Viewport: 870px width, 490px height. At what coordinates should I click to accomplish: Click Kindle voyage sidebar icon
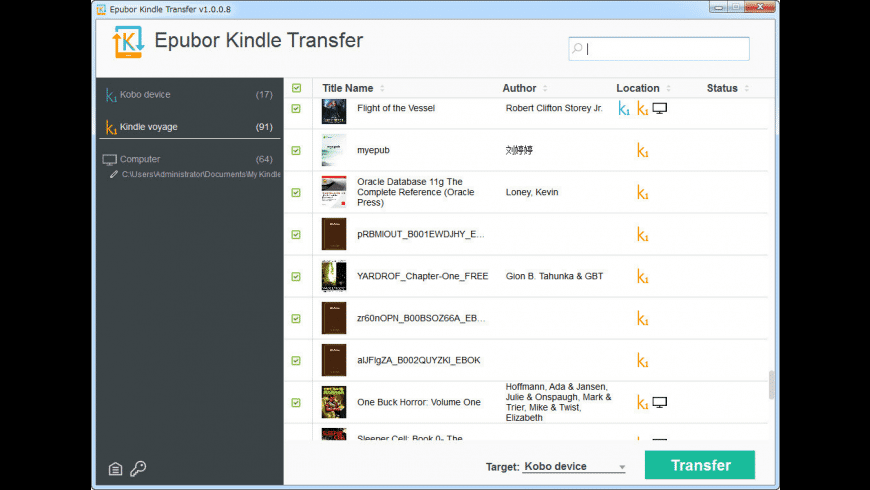tap(111, 128)
